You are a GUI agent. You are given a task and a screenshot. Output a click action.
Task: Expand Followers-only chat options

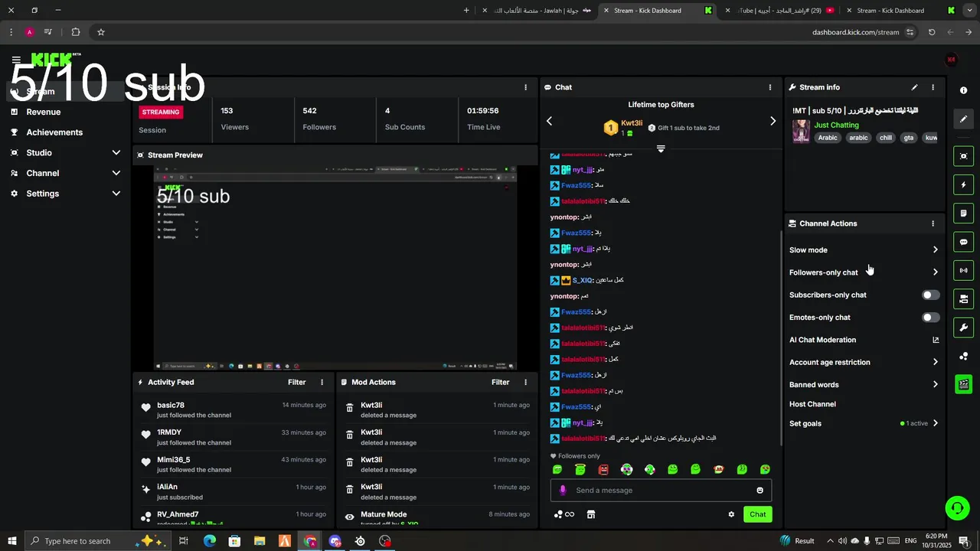[936, 272]
